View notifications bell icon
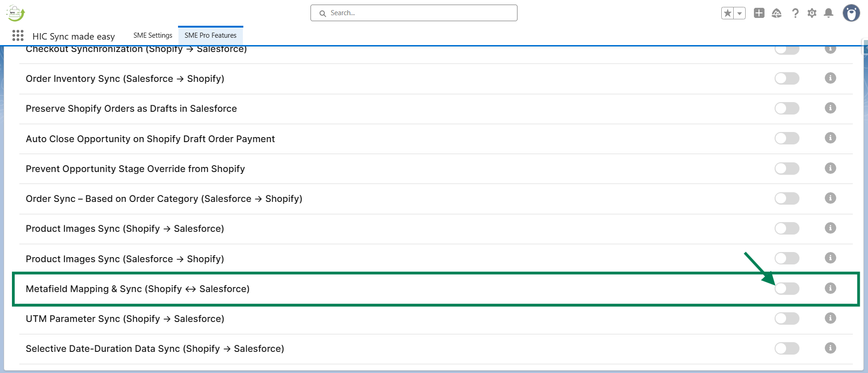The height and width of the screenshot is (373, 868). [828, 13]
